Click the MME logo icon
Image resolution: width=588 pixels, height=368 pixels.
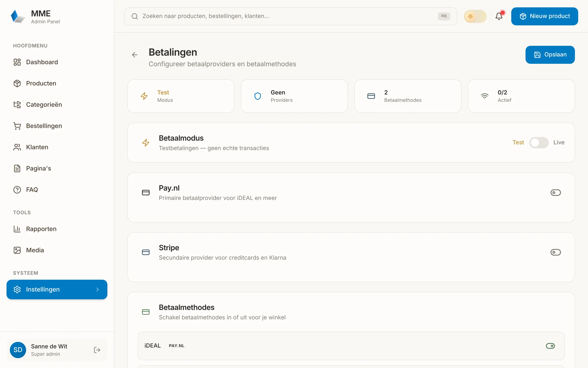coord(18,16)
